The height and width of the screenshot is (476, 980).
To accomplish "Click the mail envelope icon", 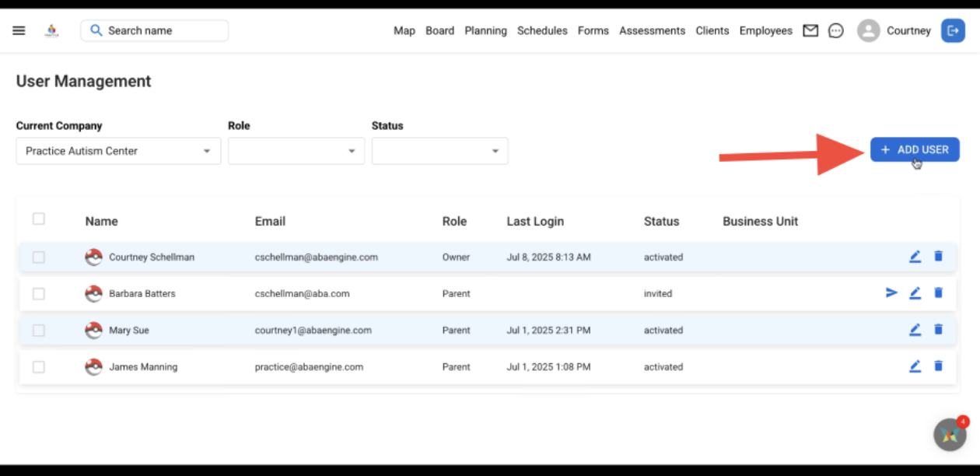I will [x=810, y=31].
